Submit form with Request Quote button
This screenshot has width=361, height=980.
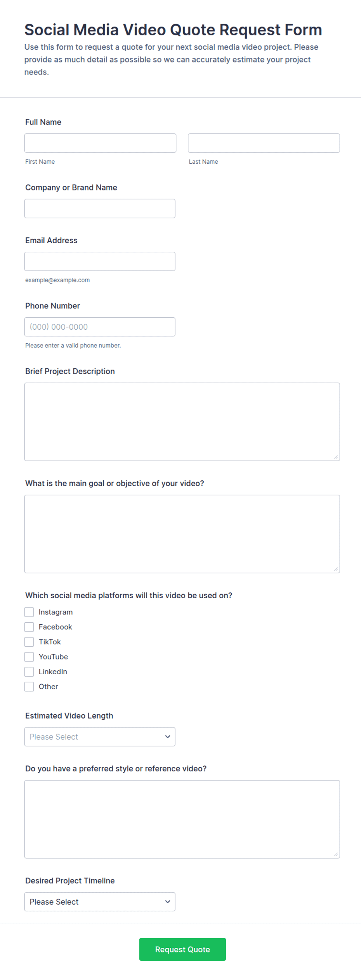tap(182, 949)
